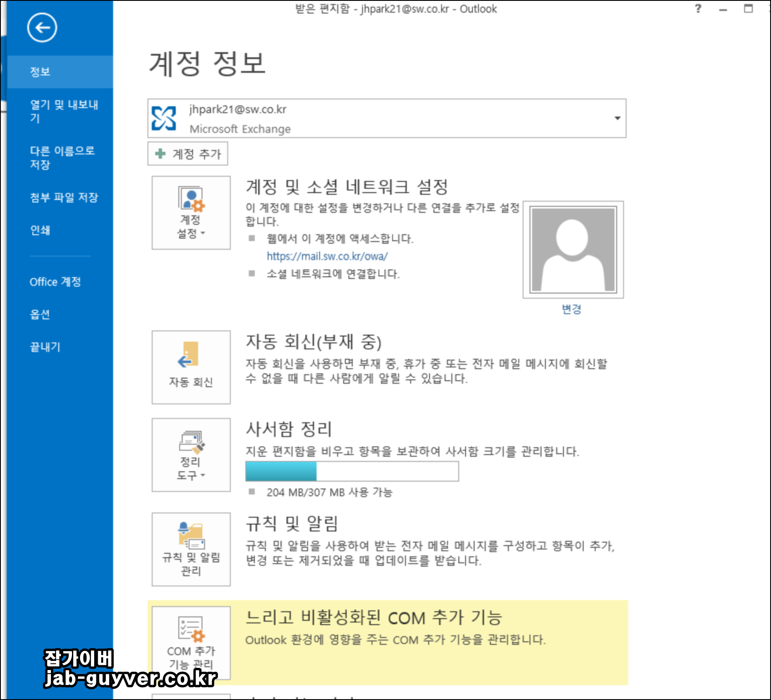Click the Microsoft Exchange account icon

pos(164,118)
